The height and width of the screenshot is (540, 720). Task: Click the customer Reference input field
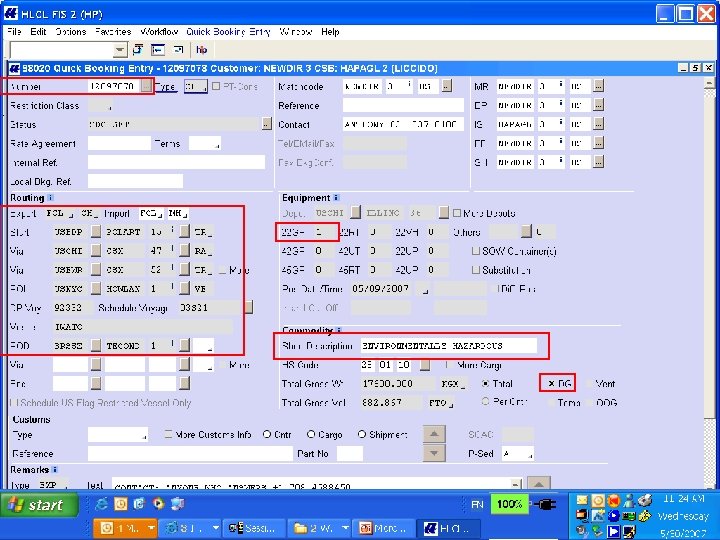(403, 105)
